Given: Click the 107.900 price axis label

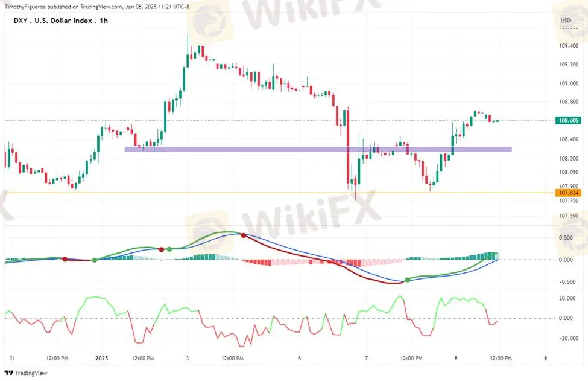Looking at the screenshot, I should click(569, 186).
